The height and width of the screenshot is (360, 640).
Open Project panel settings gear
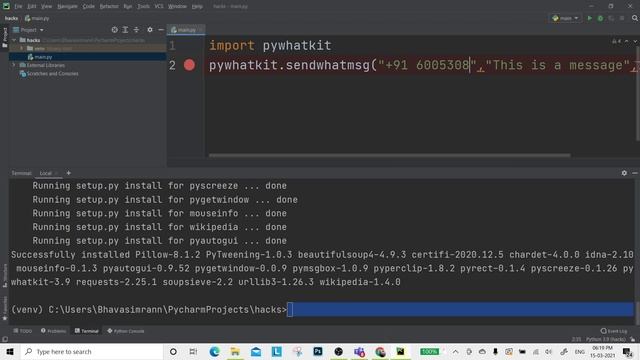pos(150,30)
